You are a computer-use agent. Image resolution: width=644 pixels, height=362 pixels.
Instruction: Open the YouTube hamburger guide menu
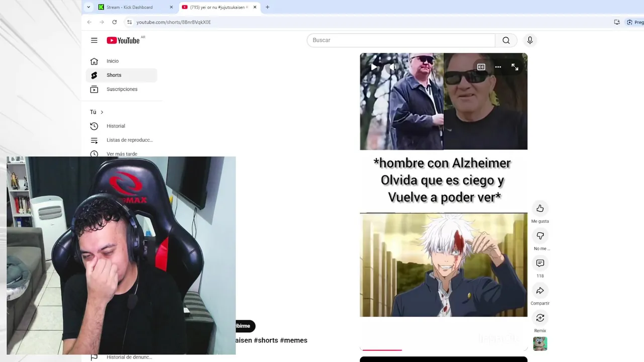pos(94,40)
